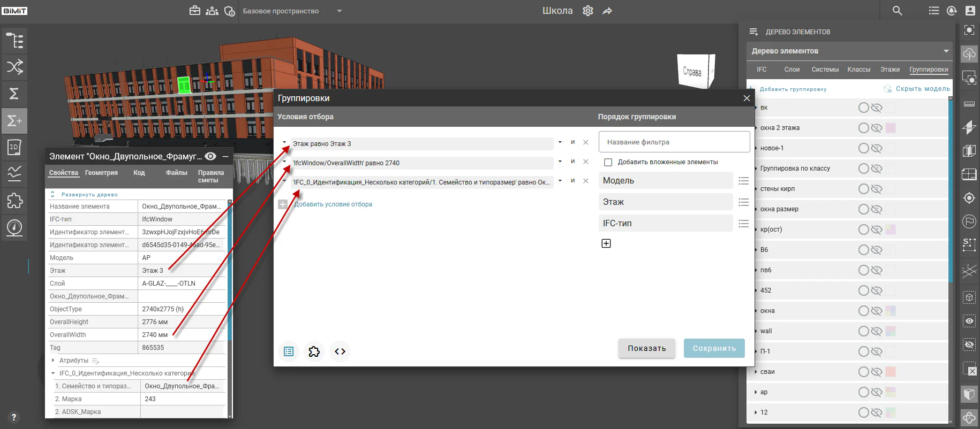Click the share arrow icon next to Школа
This screenshot has width=980, height=429.
pyautogui.click(x=607, y=11)
